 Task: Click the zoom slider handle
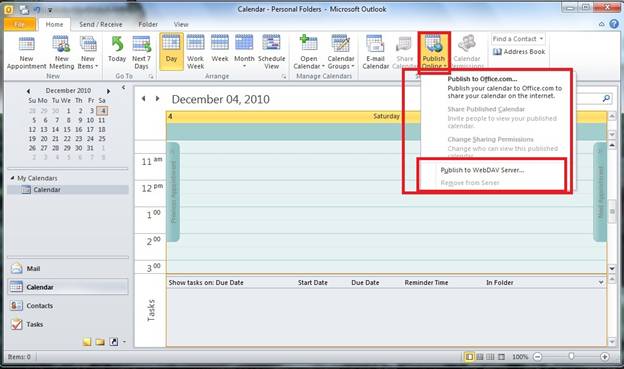[571, 356]
